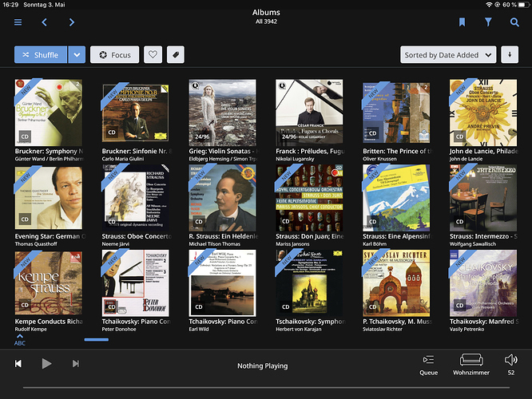This screenshot has width=532, height=399.
Task: Open the Focus filter
Action: (115, 54)
